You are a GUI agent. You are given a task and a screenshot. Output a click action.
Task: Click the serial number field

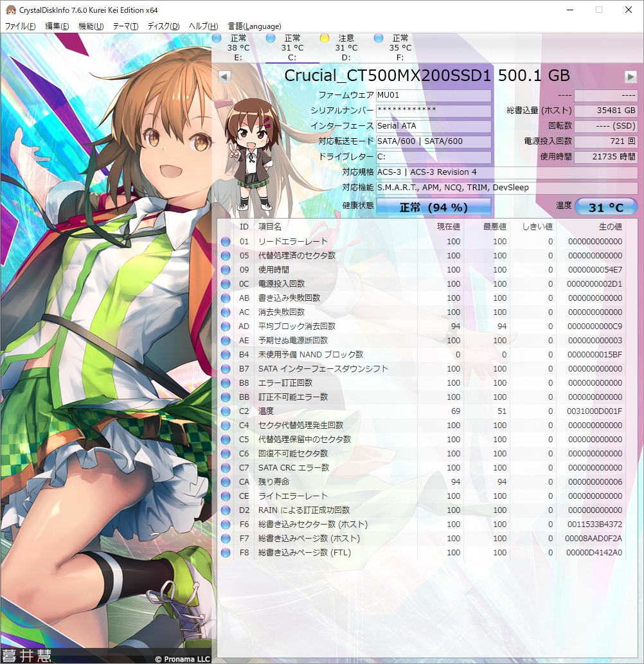(433, 111)
